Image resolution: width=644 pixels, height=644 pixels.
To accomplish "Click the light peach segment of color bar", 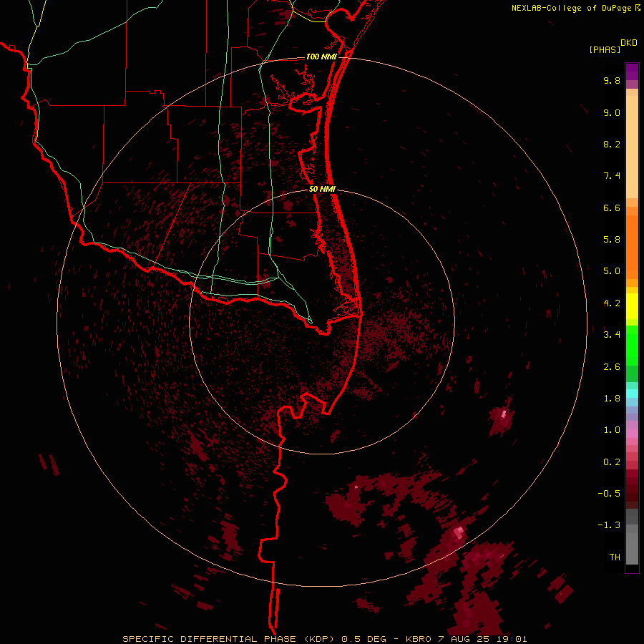I will click(632, 147).
